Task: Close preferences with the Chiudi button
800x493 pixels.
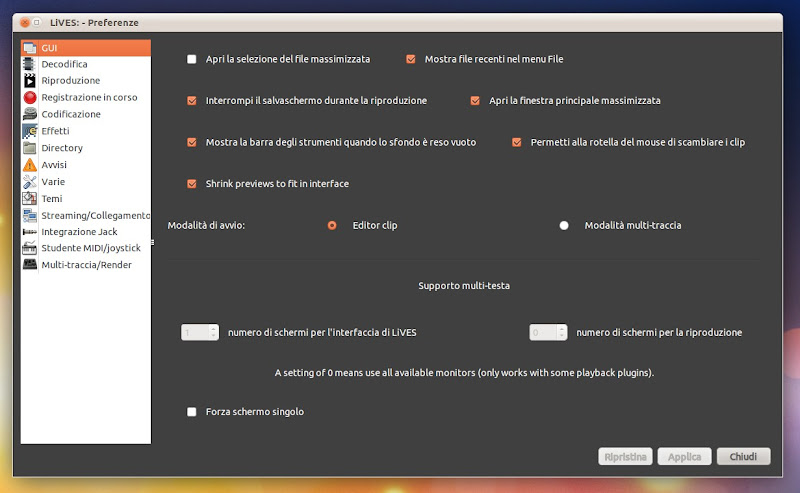Action: point(743,457)
